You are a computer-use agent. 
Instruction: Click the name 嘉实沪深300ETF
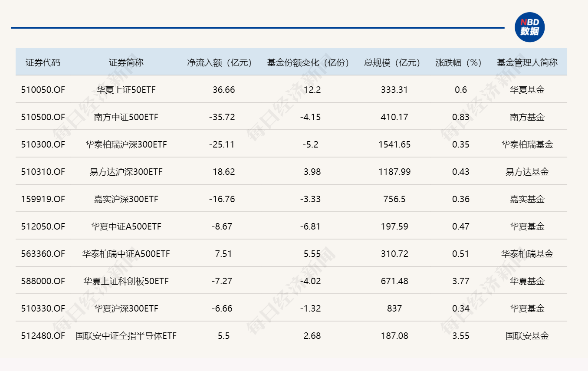[126, 199]
